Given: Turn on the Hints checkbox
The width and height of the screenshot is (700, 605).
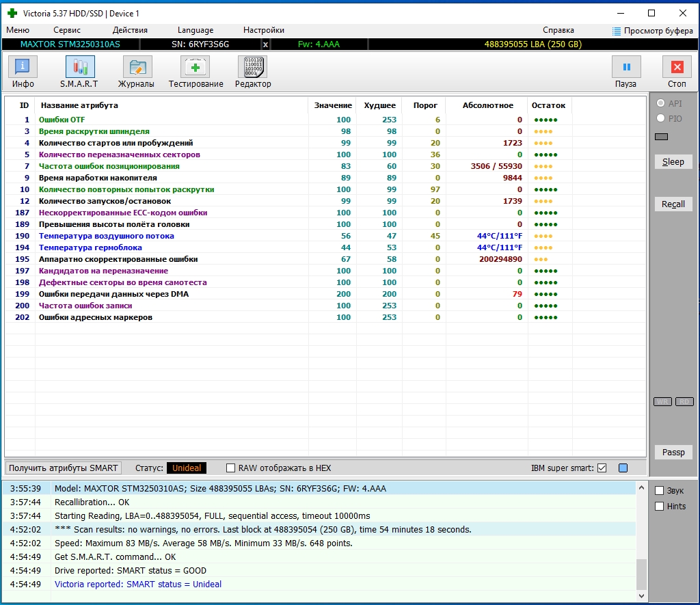Looking at the screenshot, I should (659, 507).
